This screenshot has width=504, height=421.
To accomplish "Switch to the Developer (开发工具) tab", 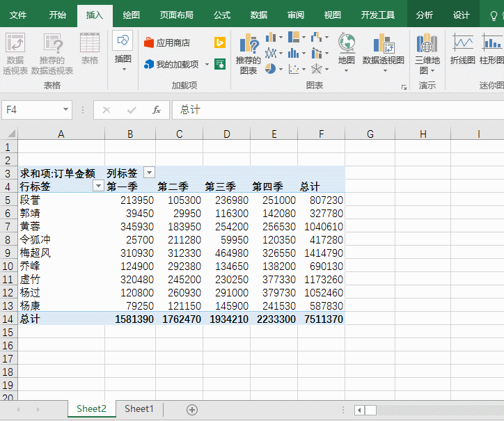I will point(378,15).
